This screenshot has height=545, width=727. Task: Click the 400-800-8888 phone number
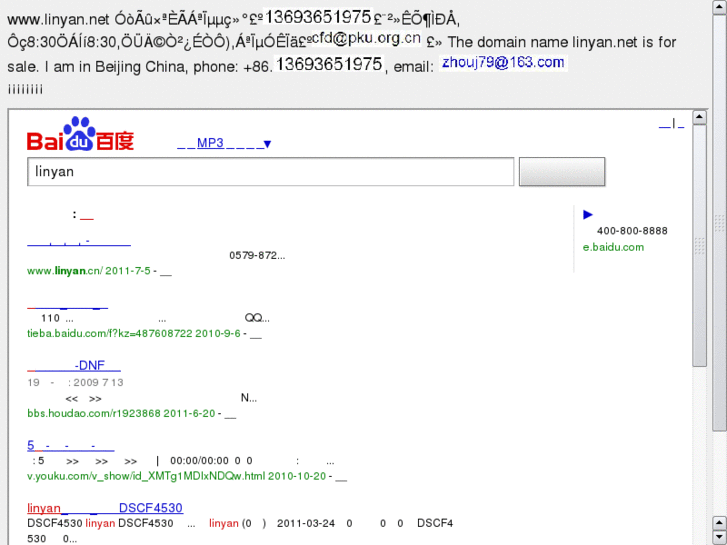632,231
